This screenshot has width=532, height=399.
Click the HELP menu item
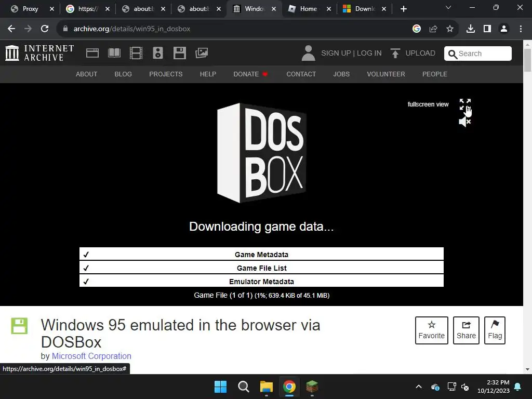click(208, 74)
